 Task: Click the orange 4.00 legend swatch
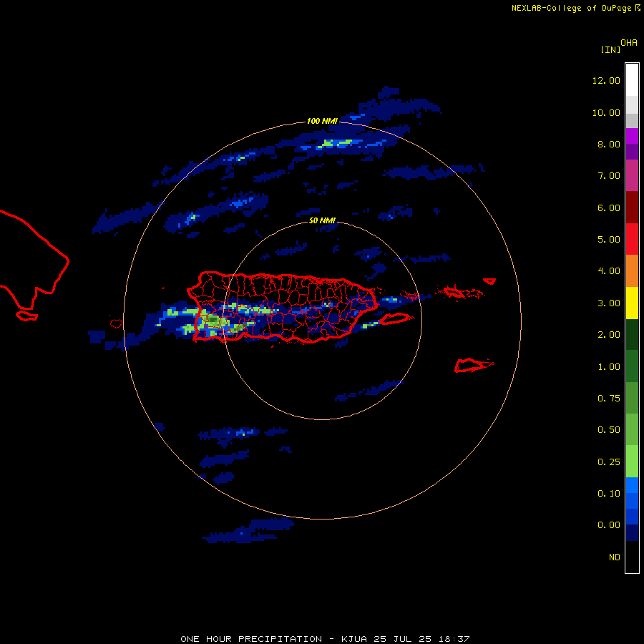(x=632, y=271)
